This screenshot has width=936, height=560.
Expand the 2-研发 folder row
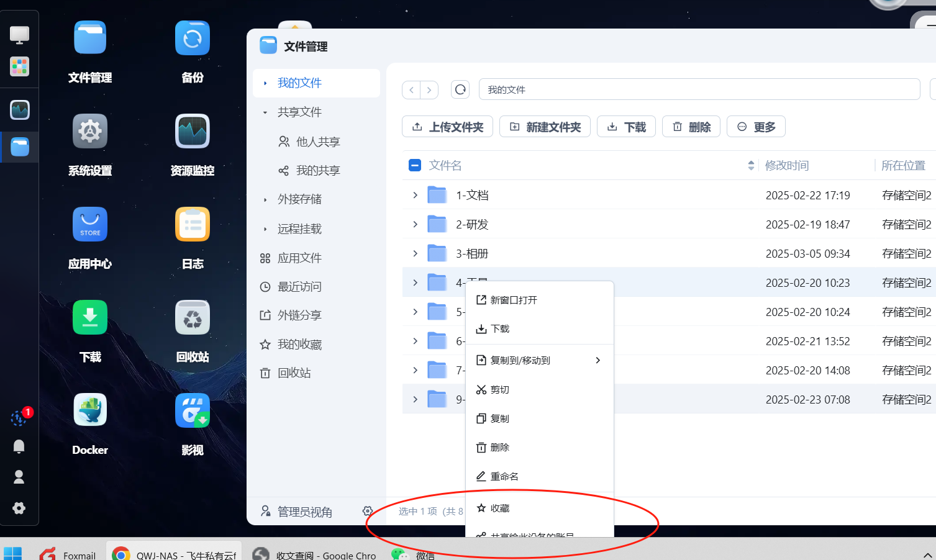416,224
